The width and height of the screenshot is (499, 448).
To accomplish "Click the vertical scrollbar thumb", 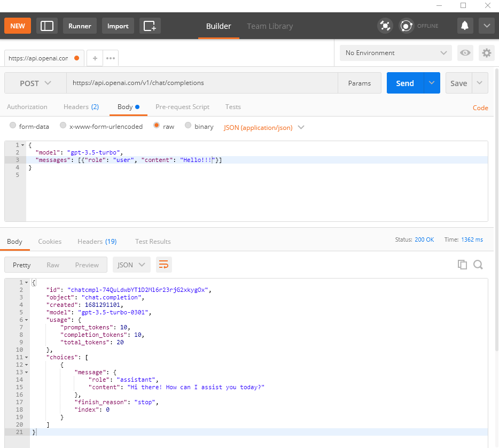I will coord(496,210).
